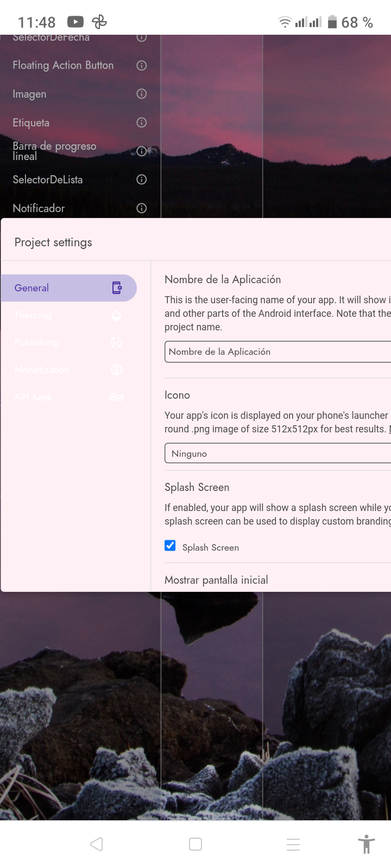The image size is (391, 868).
Task: Click the Icono section heading
Action: pyautogui.click(x=177, y=395)
